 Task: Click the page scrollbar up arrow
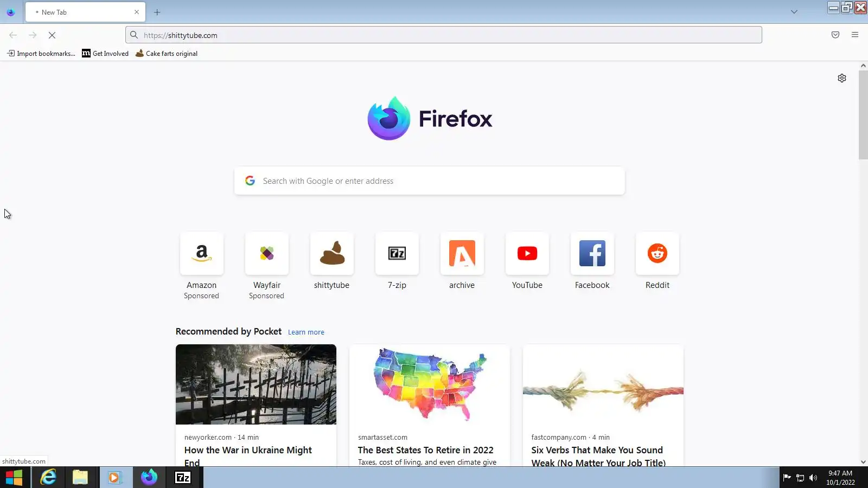click(863, 66)
